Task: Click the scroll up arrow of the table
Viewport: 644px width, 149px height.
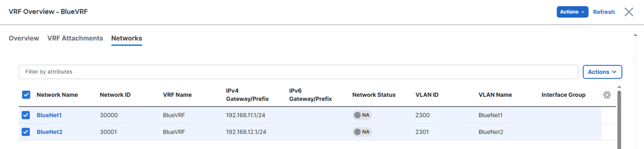Action: (619, 87)
